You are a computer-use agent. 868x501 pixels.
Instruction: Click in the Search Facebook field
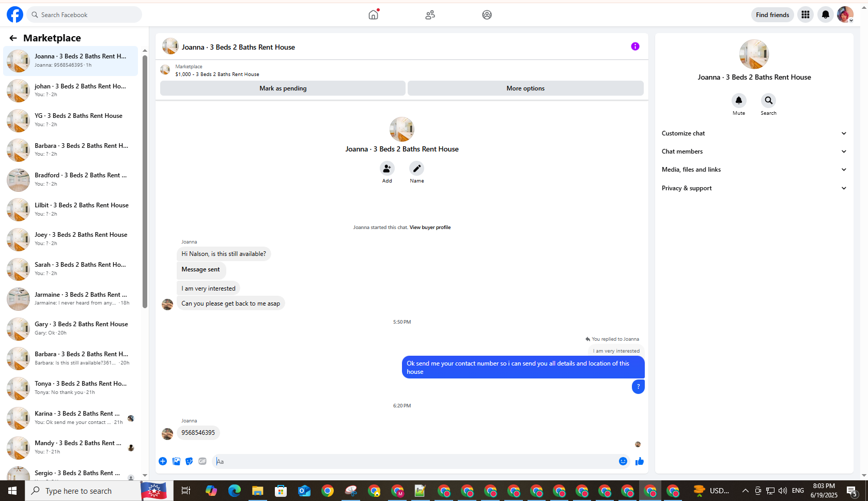pyautogui.click(x=85, y=14)
